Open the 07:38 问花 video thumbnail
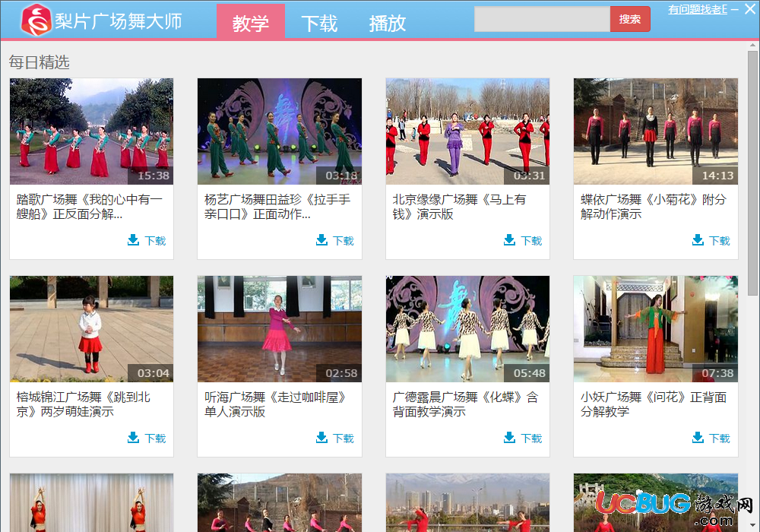 click(x=655, y=329)
